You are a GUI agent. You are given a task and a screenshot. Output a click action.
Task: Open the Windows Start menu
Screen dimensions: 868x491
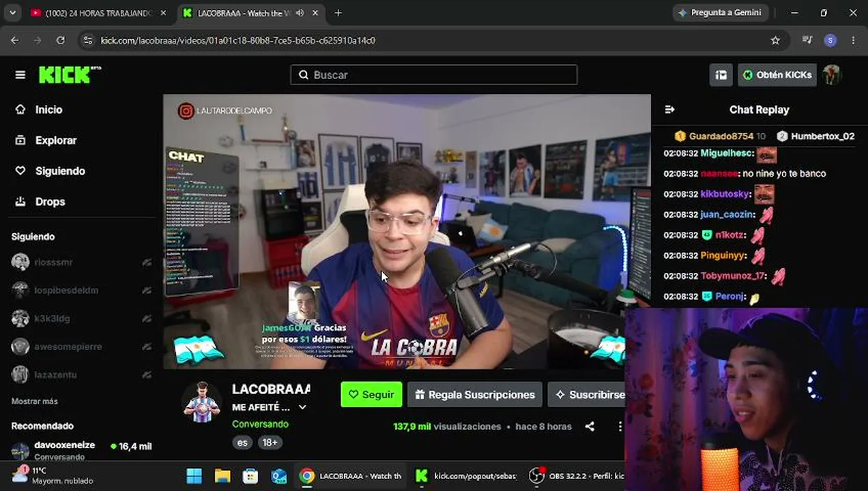[x=194, y=475]
